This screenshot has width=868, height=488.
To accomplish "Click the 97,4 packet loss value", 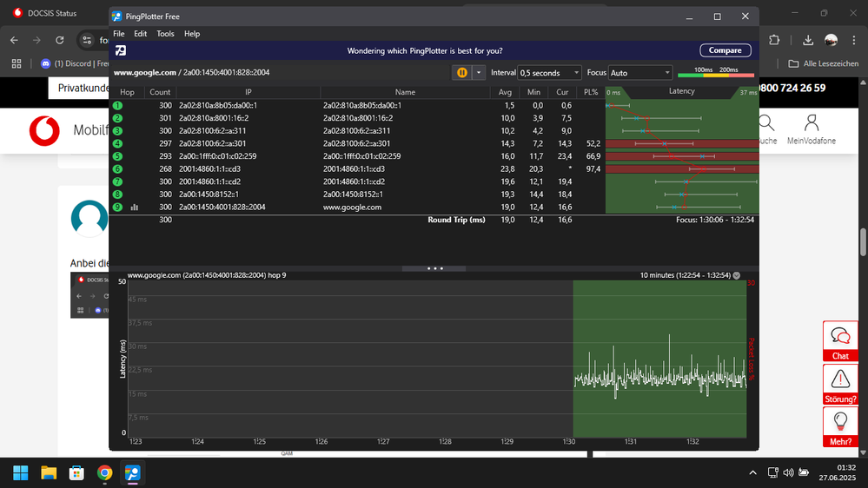I will coord(593,168).
